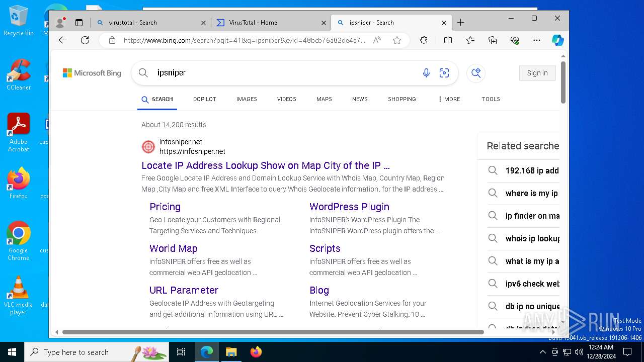The image size is (644, 362).
Task: Open Bing chat icon beside search box
Action: [x=476, y=73]
